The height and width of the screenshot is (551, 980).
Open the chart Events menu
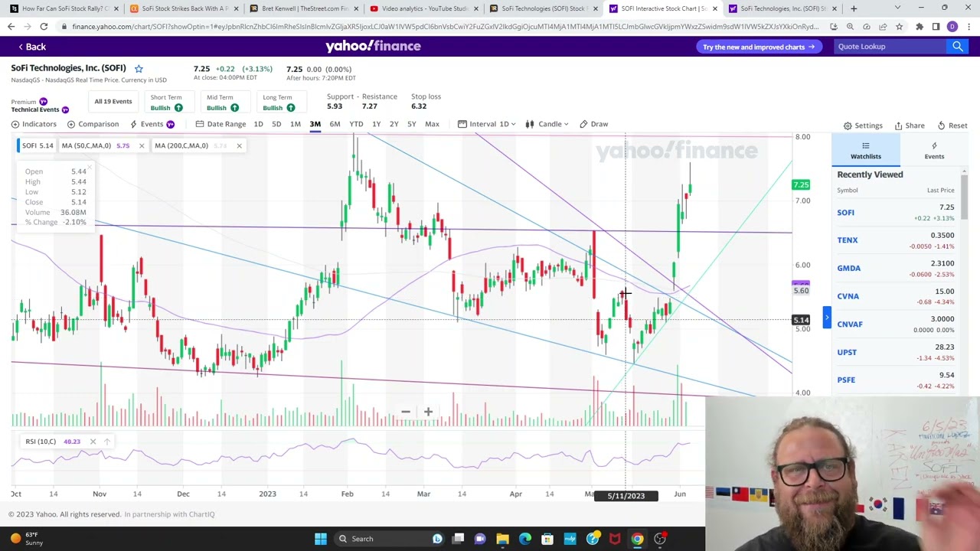pyautogui.click(x=152, y=124)
